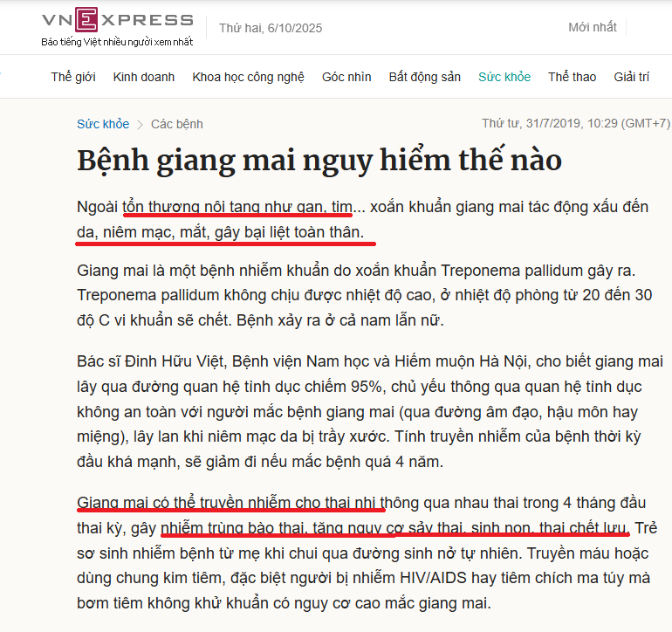672x632 pixels.
Task: Click the VnExpress logo
Action: [118, 20]
